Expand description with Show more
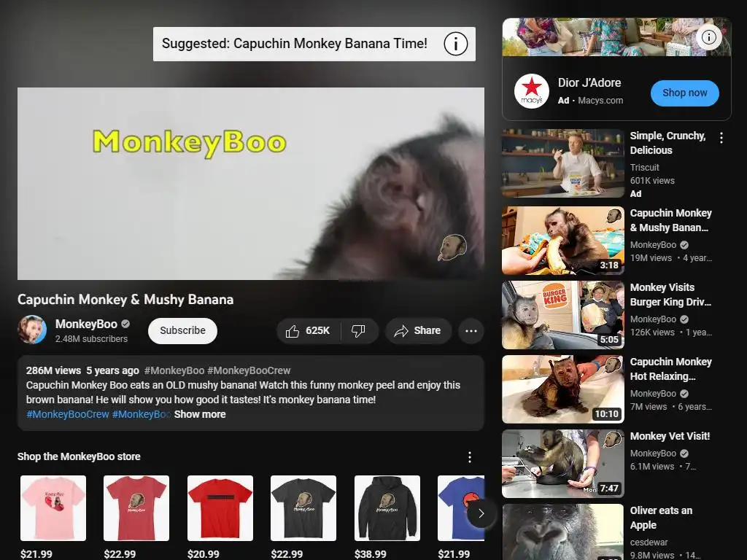 point(200,414)
